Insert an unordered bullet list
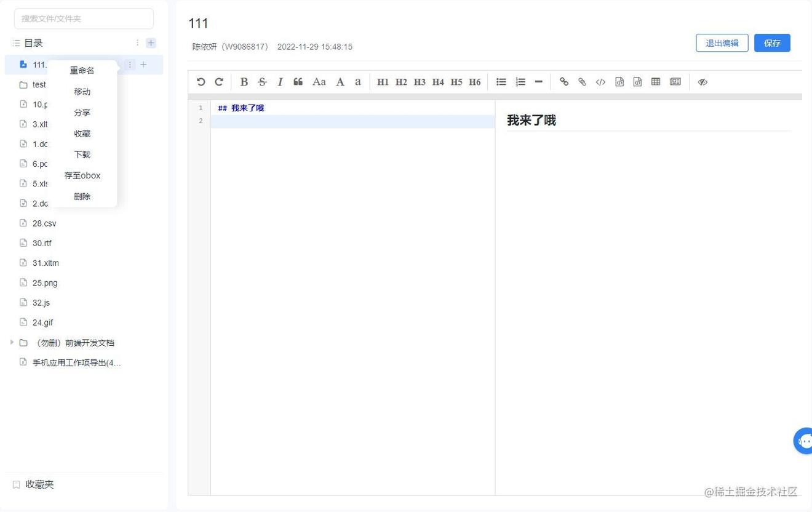812x512 pixels. (x=501, y=82)
